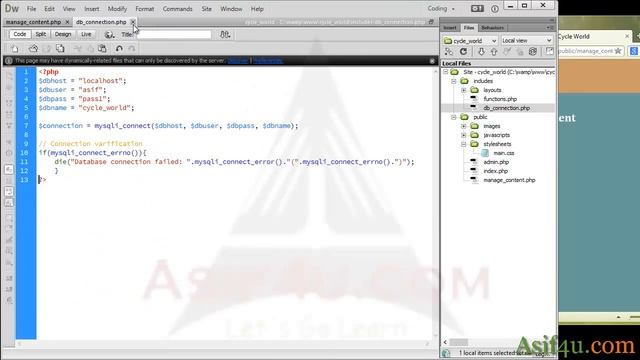
Task: Expand the images folder
Action: pyautogui.click(x=464, y=126)
